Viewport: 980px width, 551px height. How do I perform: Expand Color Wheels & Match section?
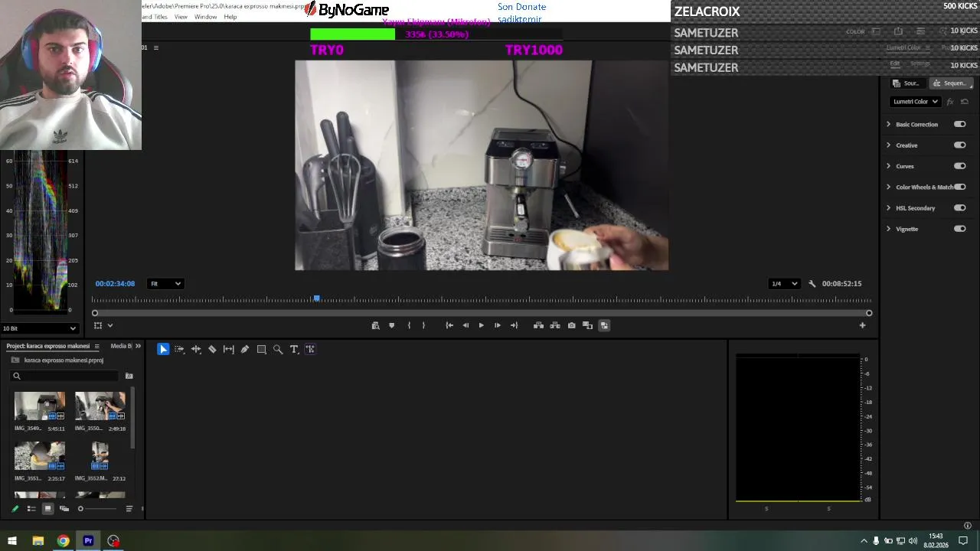point(888,187)
